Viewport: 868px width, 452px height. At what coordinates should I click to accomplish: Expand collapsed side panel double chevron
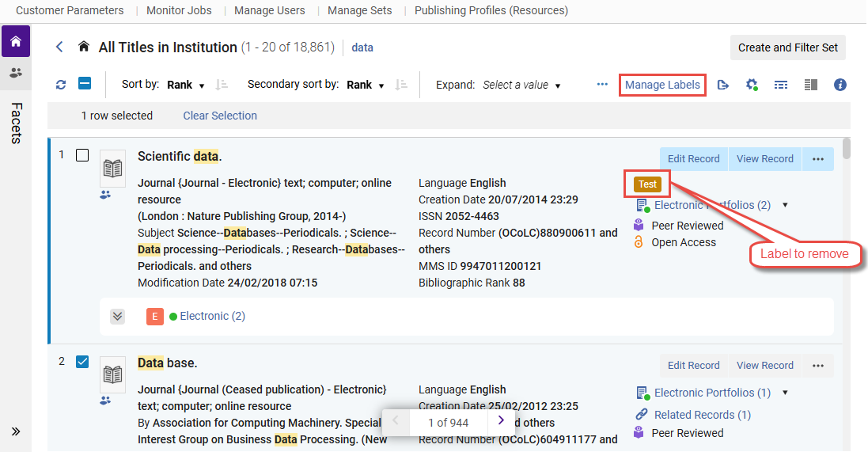[16, 431]
